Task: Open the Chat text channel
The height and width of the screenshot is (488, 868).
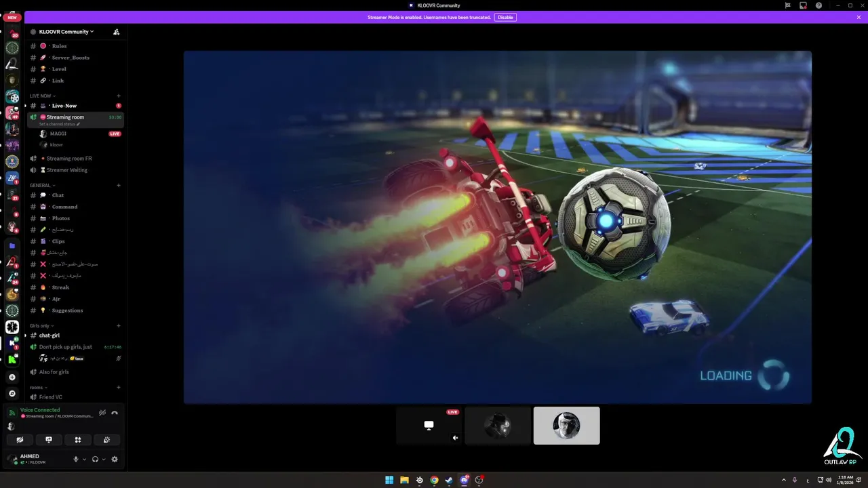Action: [x=76, y=195]
